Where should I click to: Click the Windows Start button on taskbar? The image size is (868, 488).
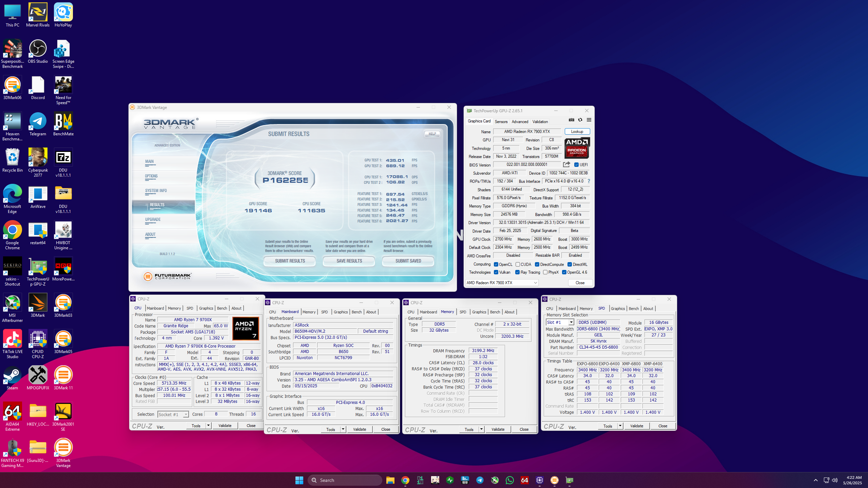point(299,480)
